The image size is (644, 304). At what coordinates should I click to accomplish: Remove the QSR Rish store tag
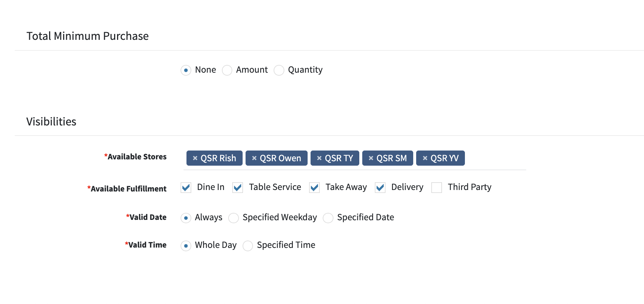point(195,158)
